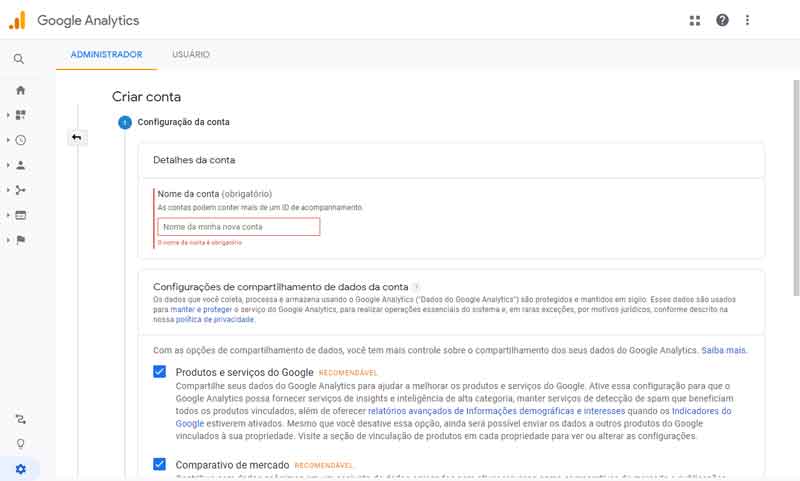Viewport: 800px width, 481px height.
Task: Click the vertical page scrollbar
Action: [x=796, y=188]
